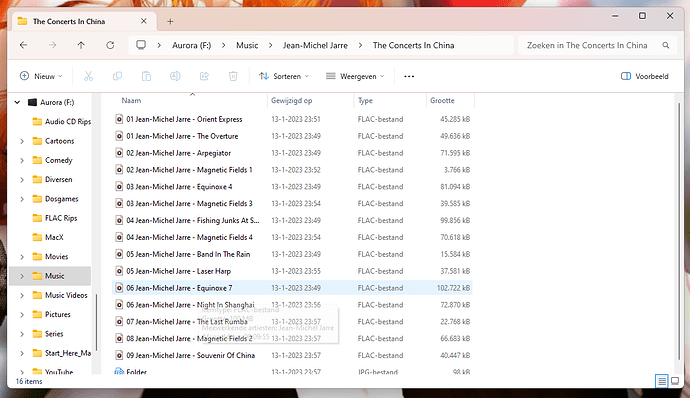Screen dimensions: 690x398
Task: Select file 06 Equinoxe 7
Action: [x=293, y=288]
